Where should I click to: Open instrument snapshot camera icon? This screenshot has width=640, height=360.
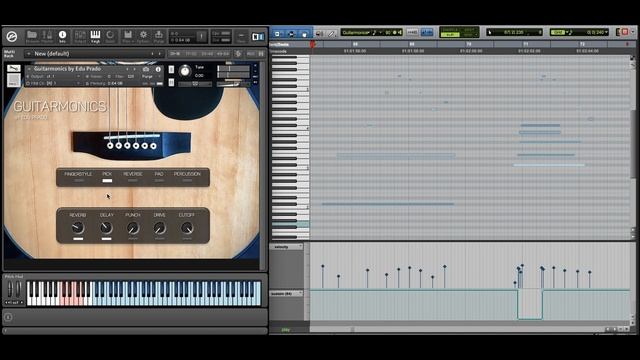146,69
